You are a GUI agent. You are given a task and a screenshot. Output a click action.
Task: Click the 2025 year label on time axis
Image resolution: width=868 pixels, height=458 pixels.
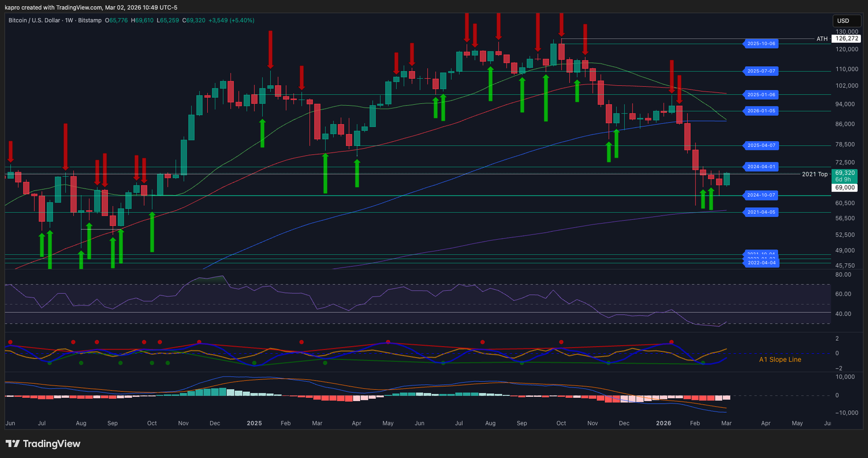(254, 423)
